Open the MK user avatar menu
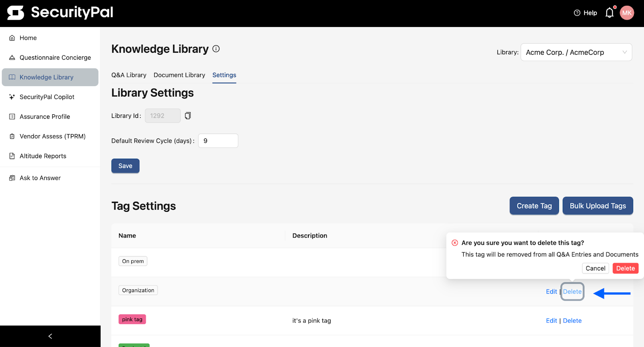The height and width of the screenshot is (347, 644). coord(627,13)
